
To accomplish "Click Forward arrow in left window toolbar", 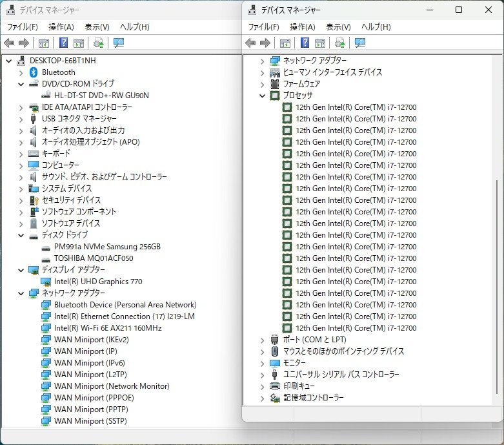I will 24,43.
